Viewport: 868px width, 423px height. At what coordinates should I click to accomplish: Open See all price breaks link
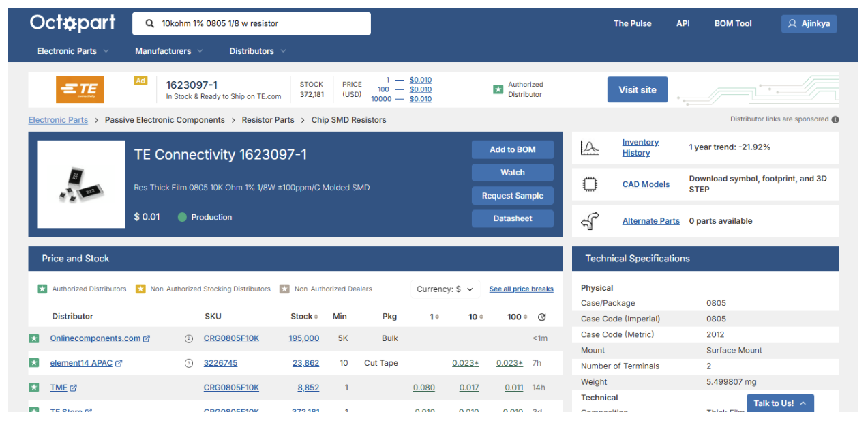[x=521, y=289]
